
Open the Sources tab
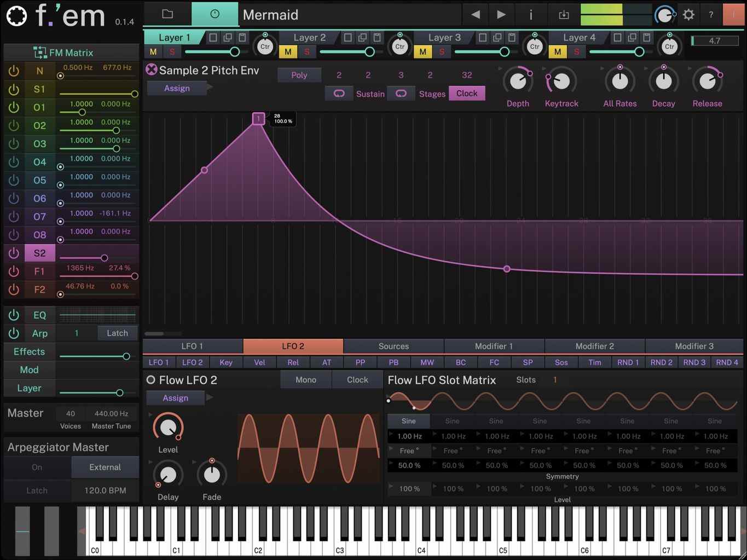(x=393, y=346)
